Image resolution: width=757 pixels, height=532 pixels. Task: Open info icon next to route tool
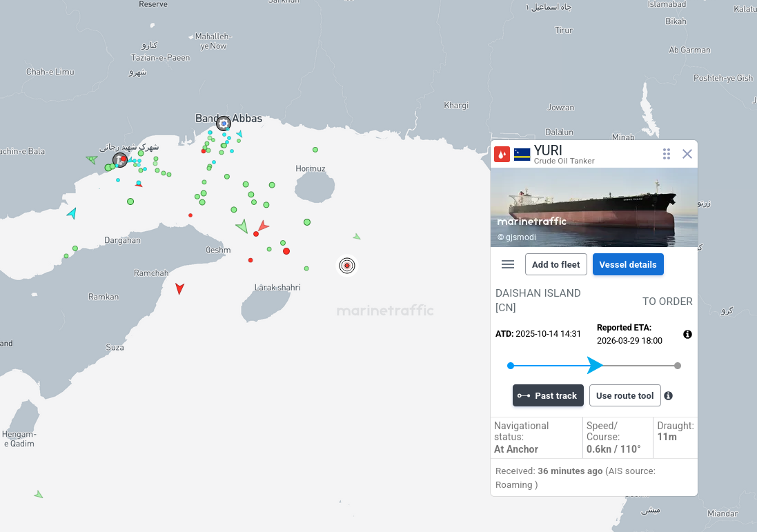click(668, 395)
